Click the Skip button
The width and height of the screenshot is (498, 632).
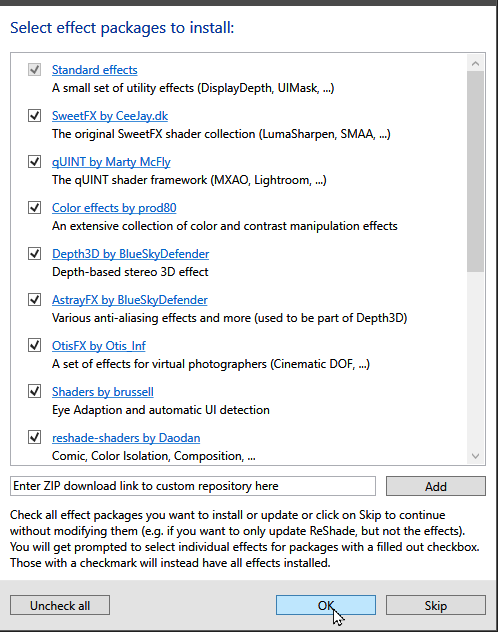click(x=436, y=605)
